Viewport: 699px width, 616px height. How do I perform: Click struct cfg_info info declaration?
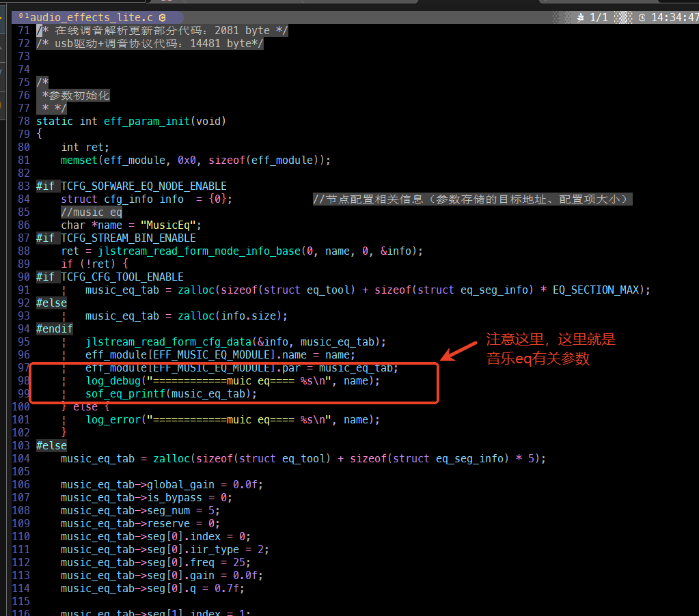[x=146, y=199]
